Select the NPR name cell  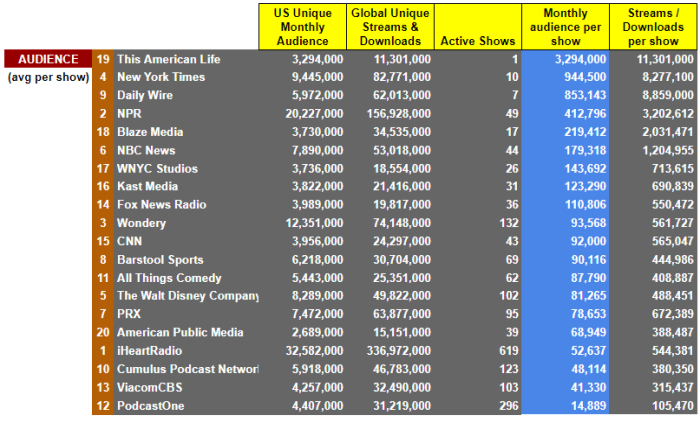129,114
